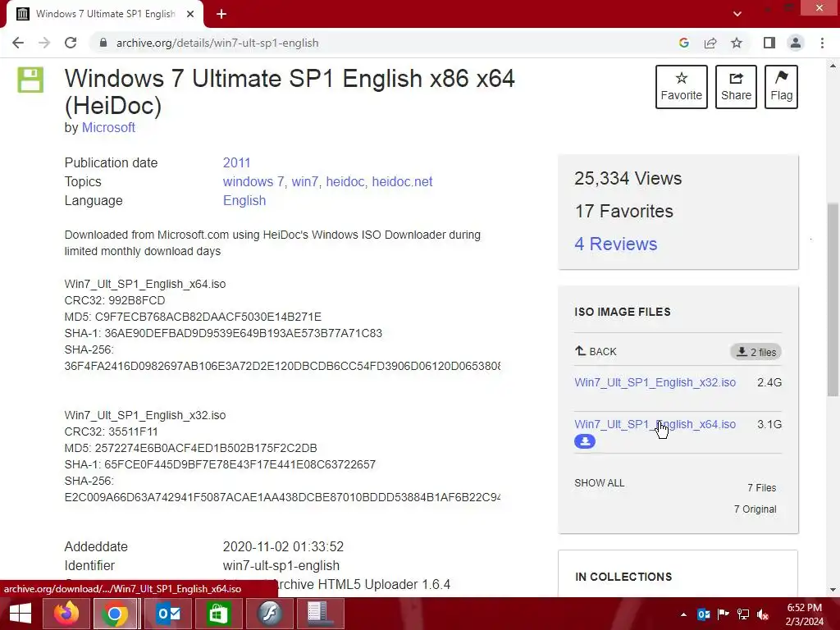Viewport: 840px width, 630px height.
Task: Open the Windows Start button
Action: (x=21, y=614)
